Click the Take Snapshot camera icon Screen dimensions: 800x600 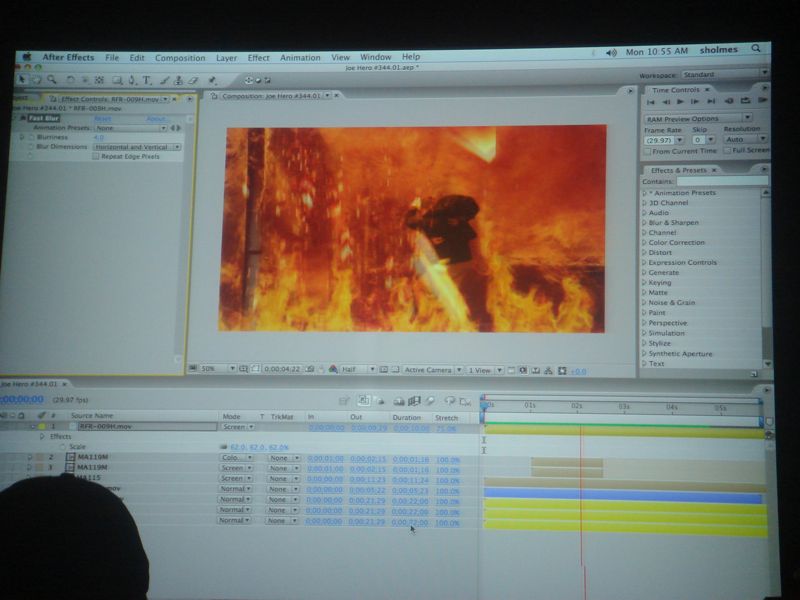click(x=309, y=369)
